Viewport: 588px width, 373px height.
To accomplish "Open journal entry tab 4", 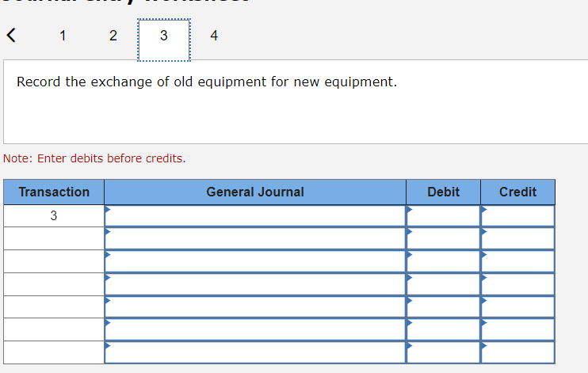I will point(214,36).
